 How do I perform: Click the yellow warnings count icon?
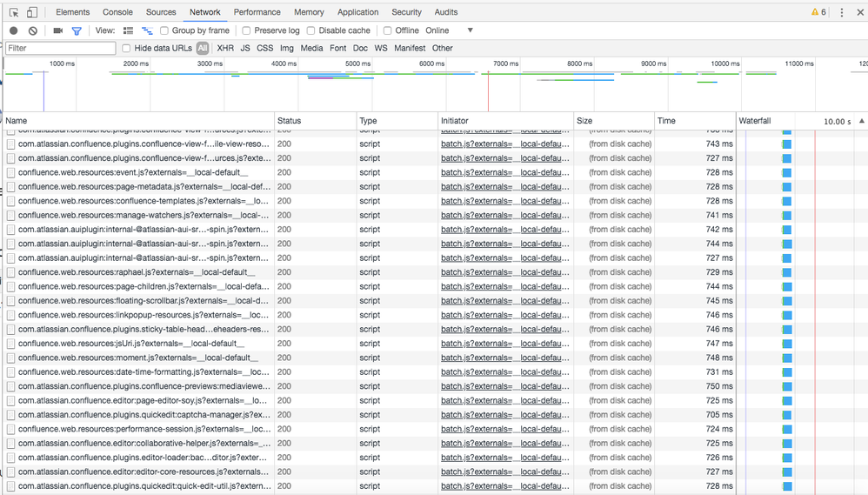(818, 12)
